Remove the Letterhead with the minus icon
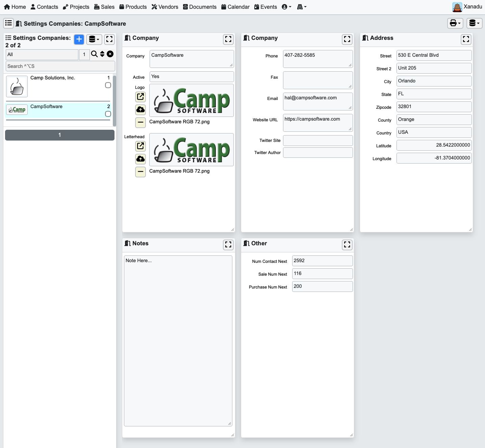485x448 pixels. coord(141,172)
